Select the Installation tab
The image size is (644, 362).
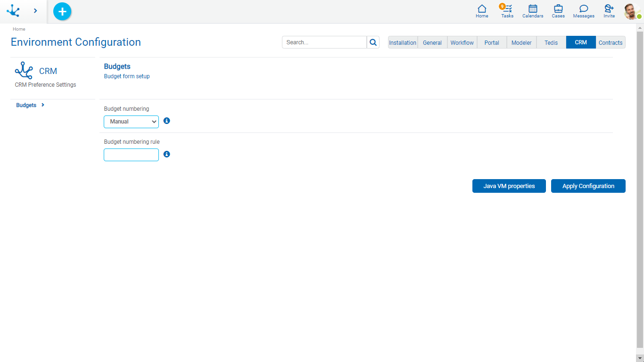[x=403, y=42]
